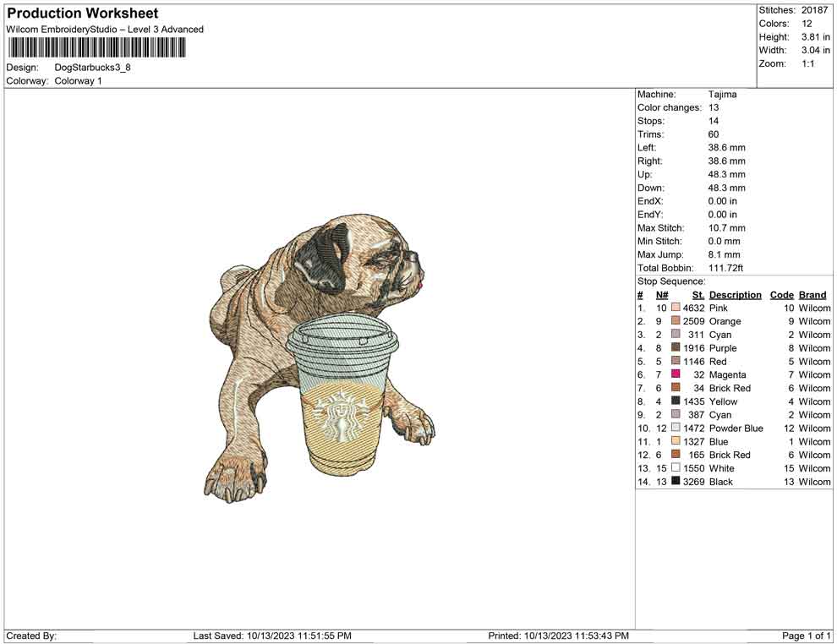The image size is (837, 644).
Task: Click the Magenta color swatch in stop 6
Action: coord(676,374)
